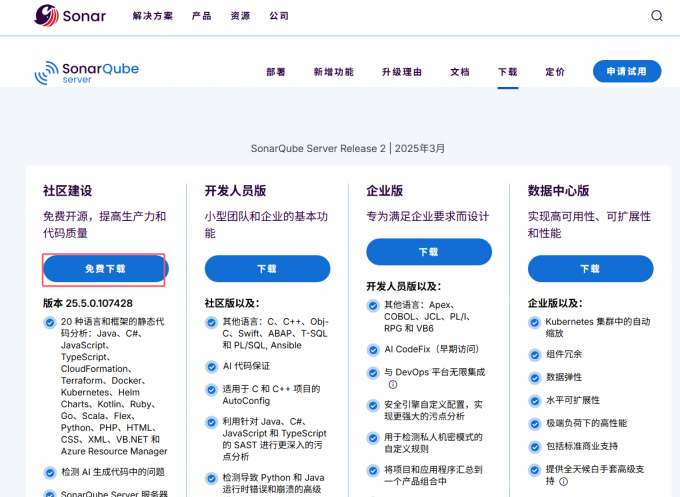Viewport: 680px width, 497px height.
Task: Click check icon beside AutoConfig item
Action: coord(211,390)
